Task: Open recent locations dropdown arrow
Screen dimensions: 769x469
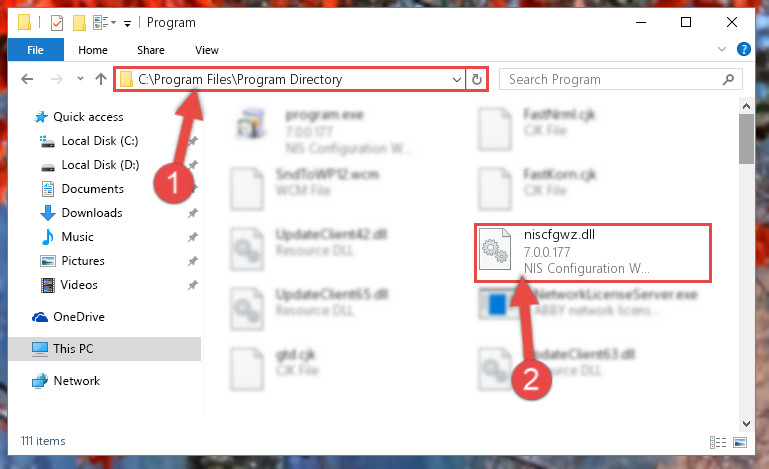Action: click(80, 78)
